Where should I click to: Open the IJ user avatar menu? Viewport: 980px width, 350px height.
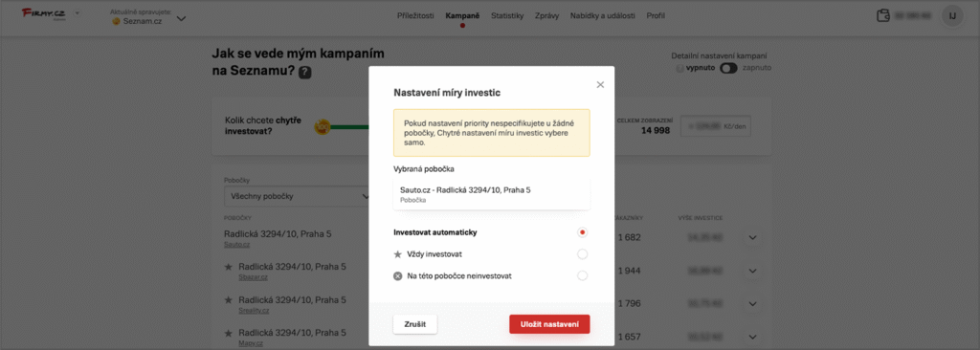coord(952,15)
